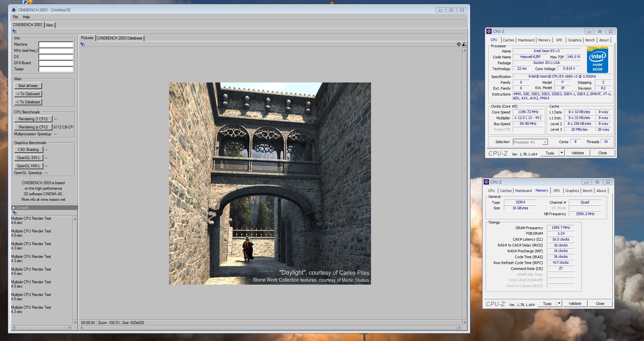Open CPU tab in lower CPU-Z window
Viewport: 644px width, 341px height.
click(x=491, y=191)
